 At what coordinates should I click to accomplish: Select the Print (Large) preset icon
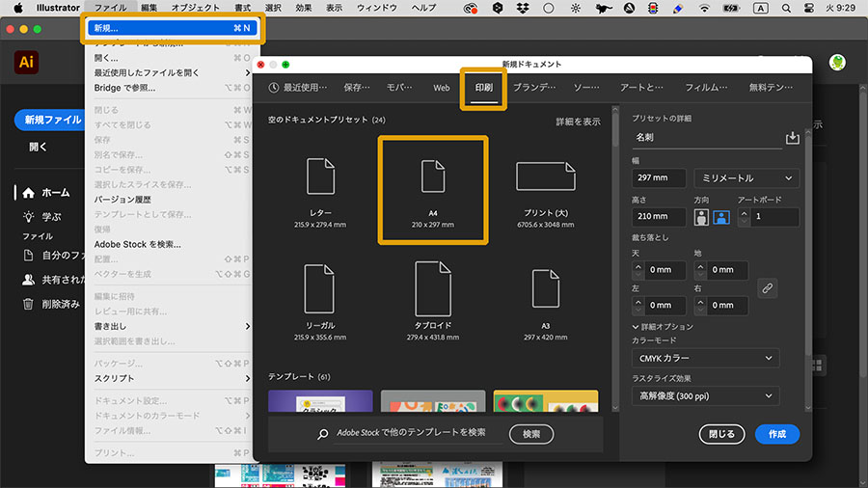546,176
